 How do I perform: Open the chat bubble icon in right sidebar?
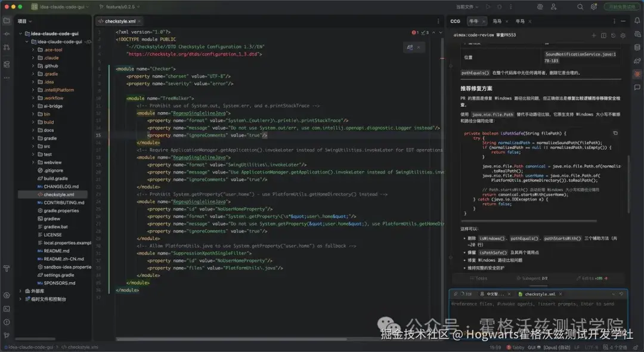(x=637, y=88)
